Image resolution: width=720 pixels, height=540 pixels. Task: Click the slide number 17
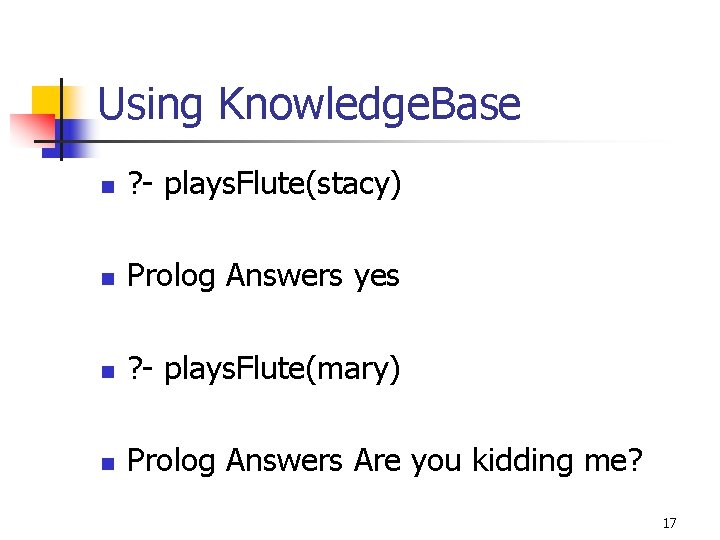(x=669, y=523)
